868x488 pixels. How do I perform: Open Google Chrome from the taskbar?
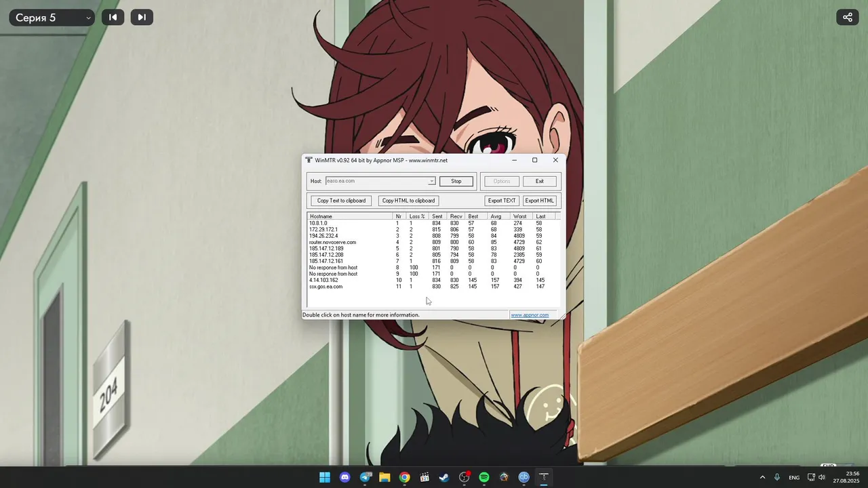pos(404,477)
